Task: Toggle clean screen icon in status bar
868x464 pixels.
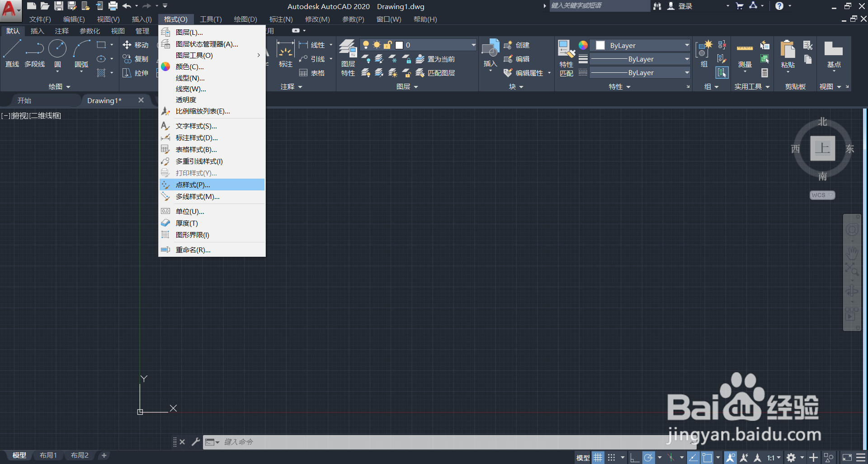Action: (847, 458)
